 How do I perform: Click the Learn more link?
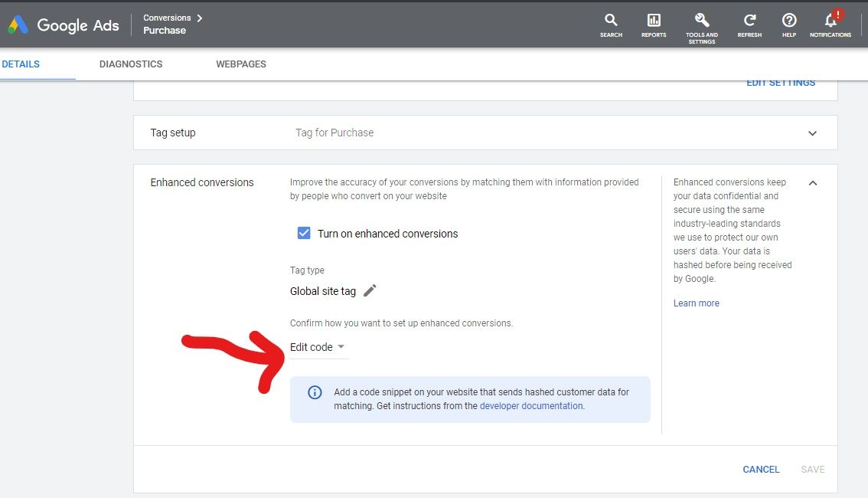click(x=696, y=303)
